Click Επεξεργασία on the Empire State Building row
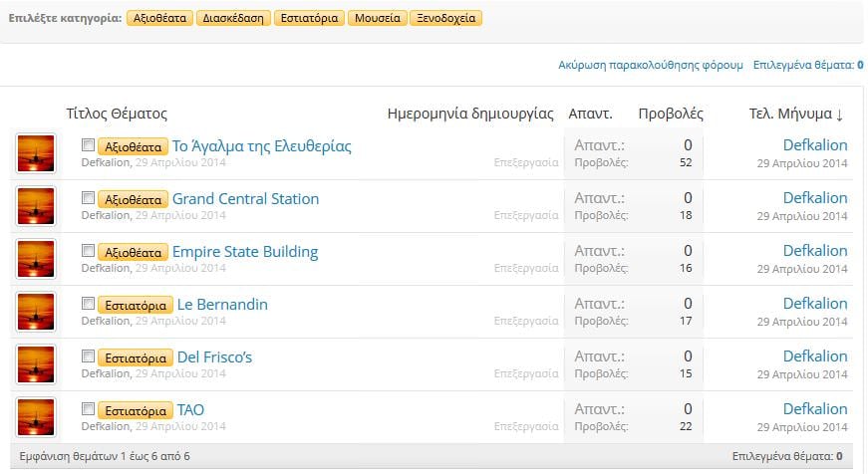 click(x=526, y=268)
